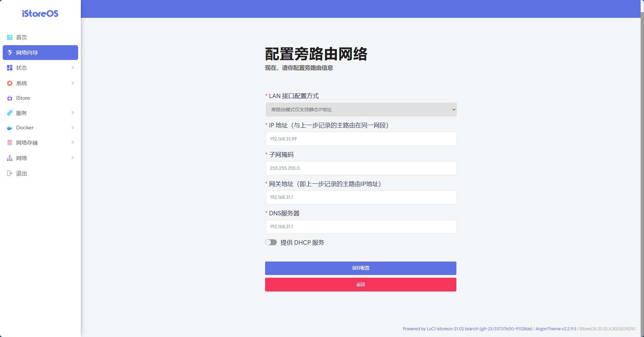This screenshot has width=644, height=337.
Task: Focus the IP 地址 input field
Action: point(361,139)
